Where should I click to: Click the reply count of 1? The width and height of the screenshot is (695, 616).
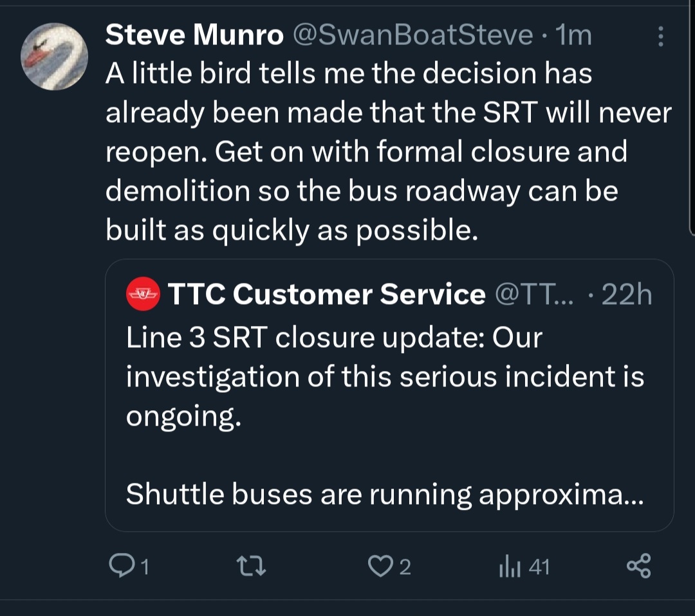coord(144,566)
